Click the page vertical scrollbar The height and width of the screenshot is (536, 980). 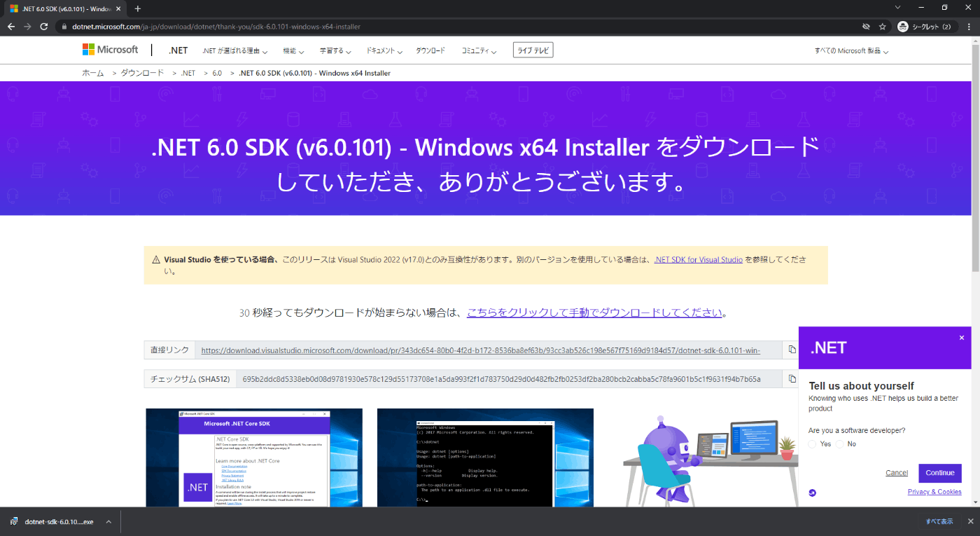click(975, 158)
